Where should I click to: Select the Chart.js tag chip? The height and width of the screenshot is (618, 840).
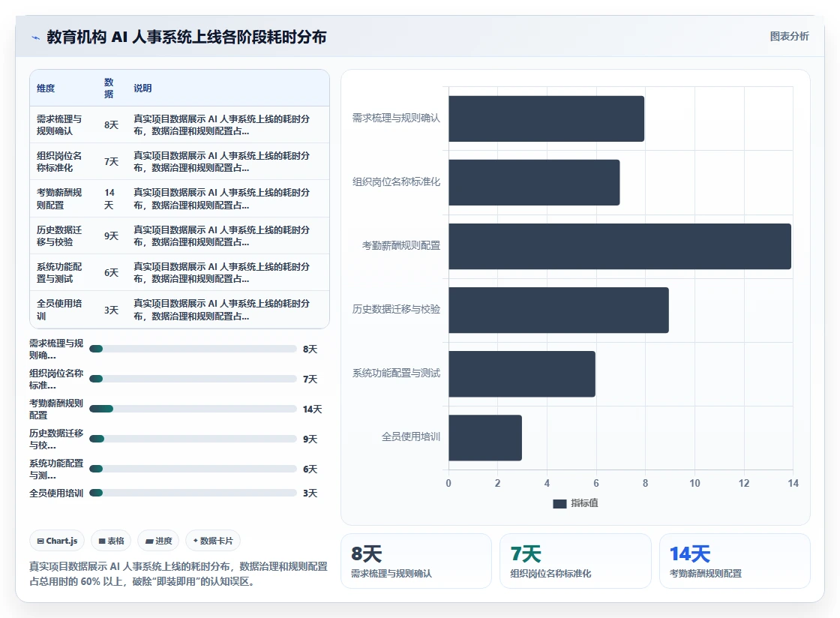point(57,541)
